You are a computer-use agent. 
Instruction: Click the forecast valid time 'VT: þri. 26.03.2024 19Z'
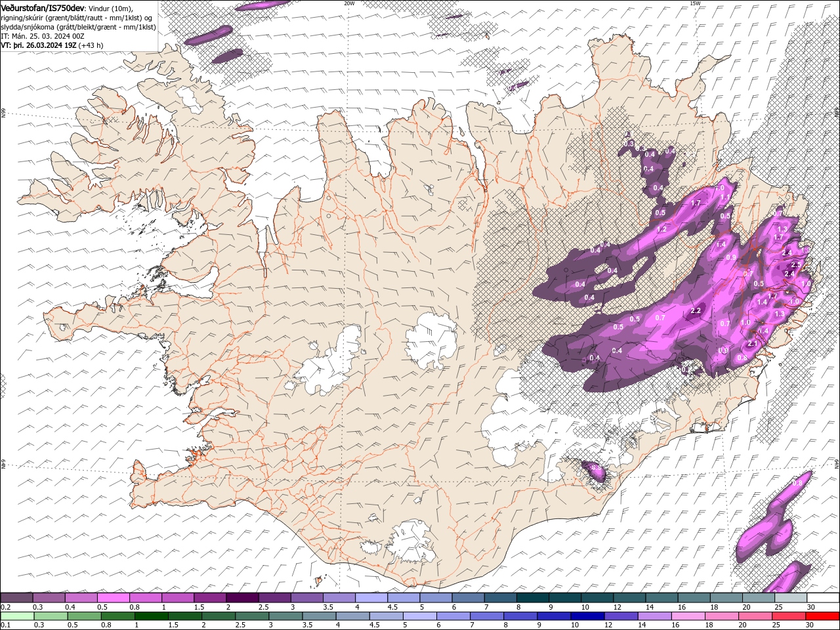39,45
